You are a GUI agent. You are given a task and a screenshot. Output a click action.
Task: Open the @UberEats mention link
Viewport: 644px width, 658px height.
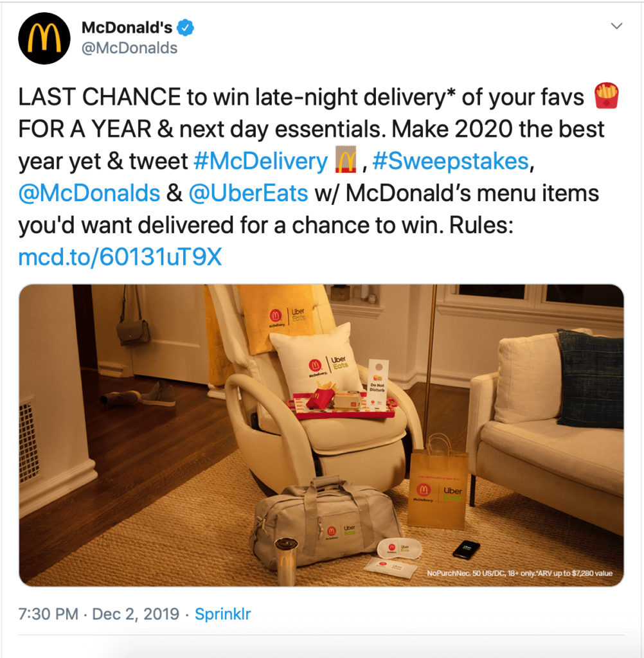click(248, 193)
